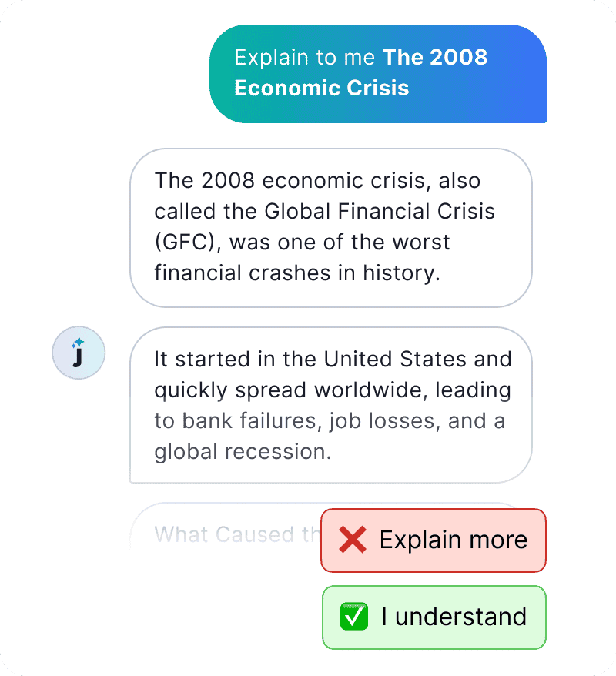Click the bold '2008 Economic Crisis' text
This screenshot has width=616, height=676.
(x=361, y=72)
